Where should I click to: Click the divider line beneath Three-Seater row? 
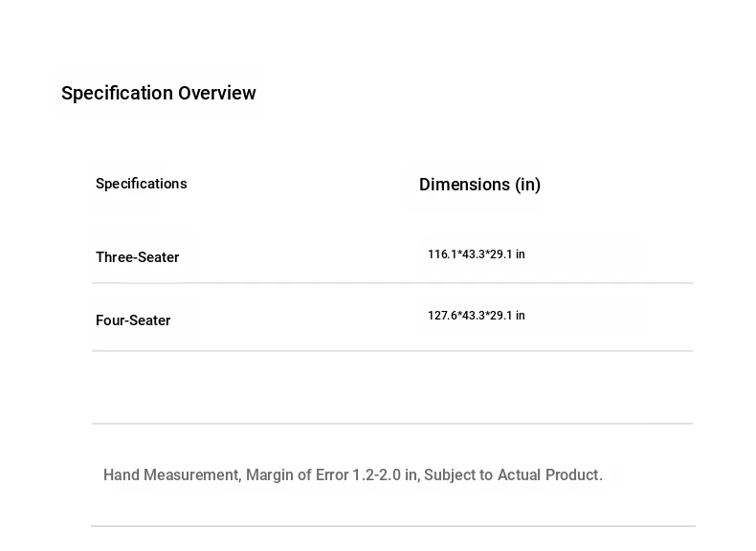[x=392, y=283]
